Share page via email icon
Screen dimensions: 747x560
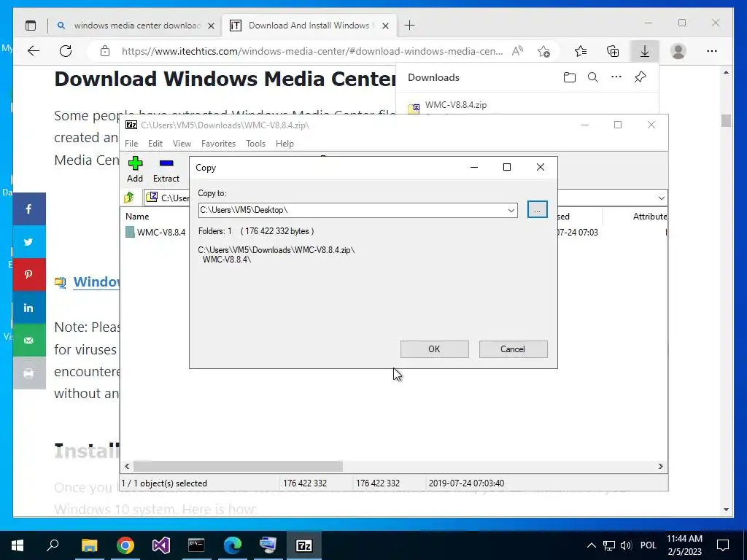(29, 341)
